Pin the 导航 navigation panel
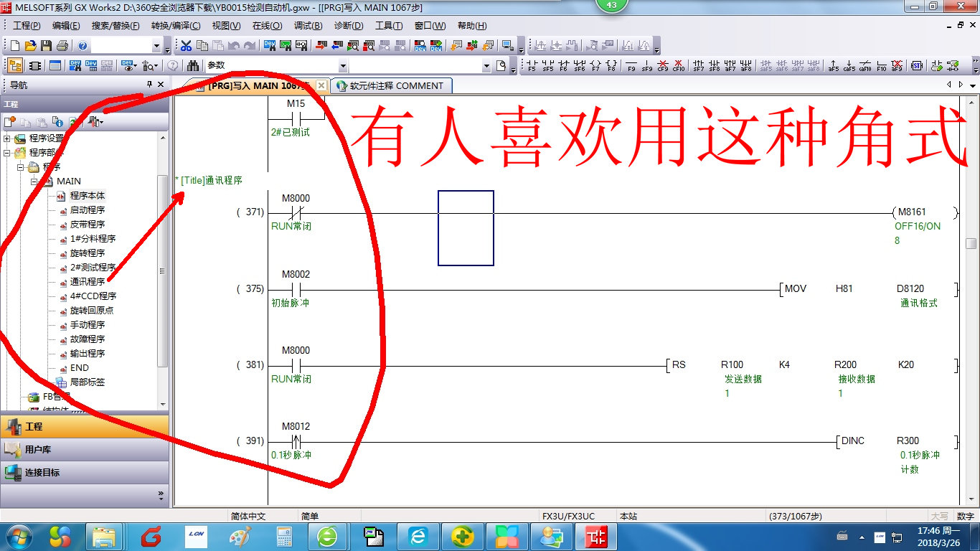Viewport: 980px width, 551px height. point(149,85)
